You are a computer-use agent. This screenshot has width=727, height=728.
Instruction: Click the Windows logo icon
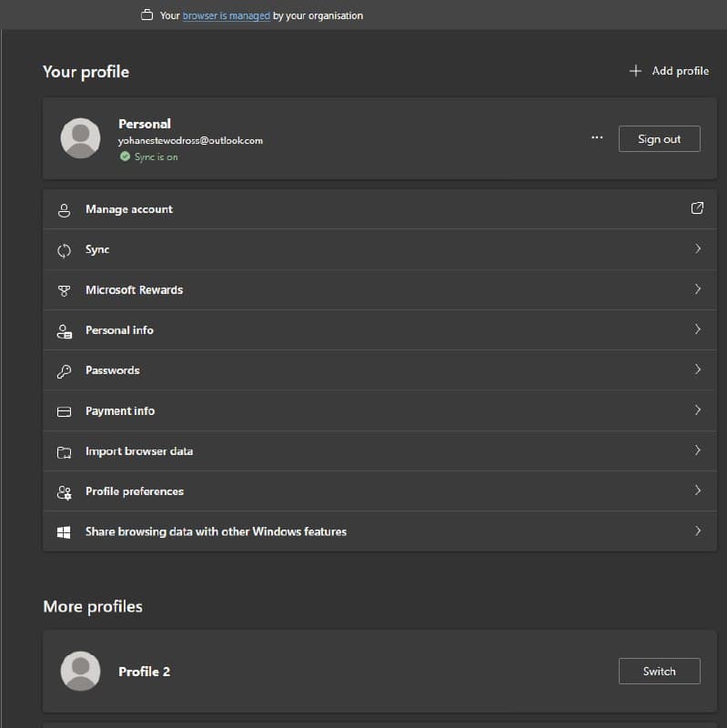click(x=64, y=532)
